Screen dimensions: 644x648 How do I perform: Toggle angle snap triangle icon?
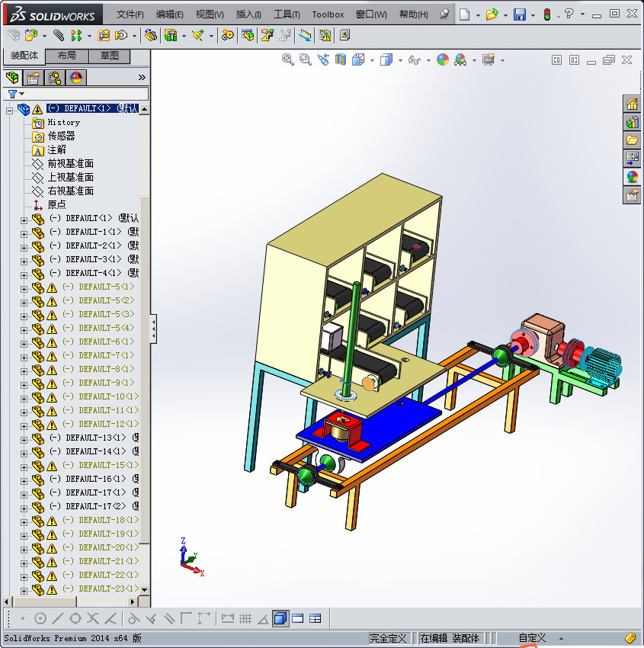[x=263, y=619]
